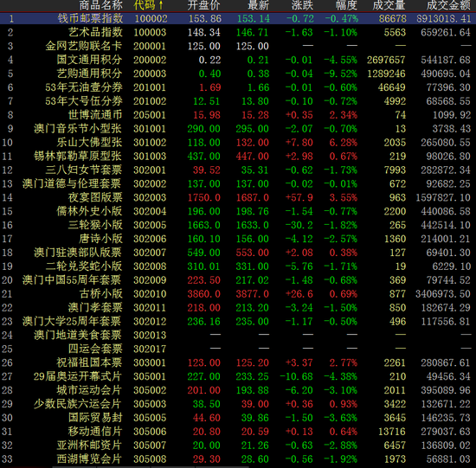Click the 商品名称 column header
Screen dimensions: 476x468
pos(100,5)
